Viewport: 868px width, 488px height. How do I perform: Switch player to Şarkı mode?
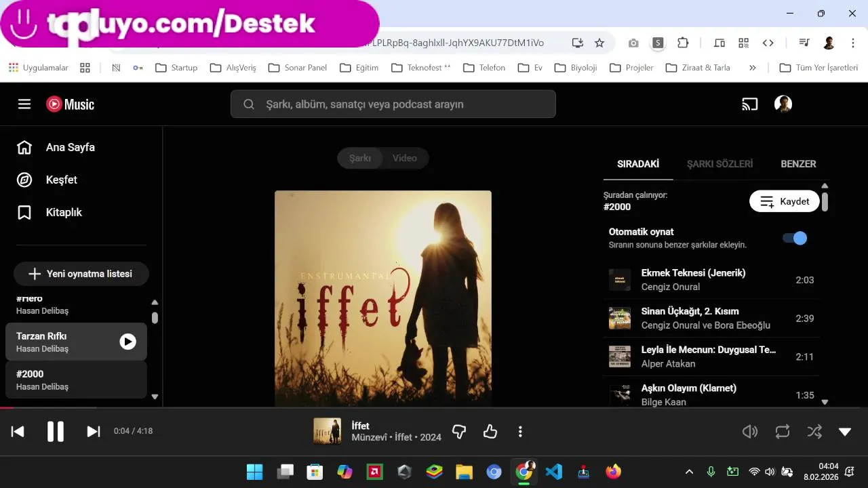[360, 158]
